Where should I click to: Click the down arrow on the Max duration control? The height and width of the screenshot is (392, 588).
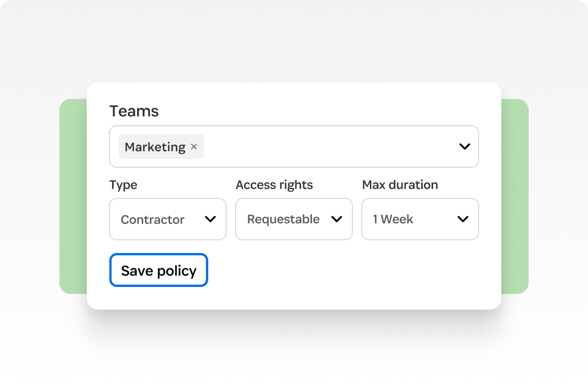[463, 219]
